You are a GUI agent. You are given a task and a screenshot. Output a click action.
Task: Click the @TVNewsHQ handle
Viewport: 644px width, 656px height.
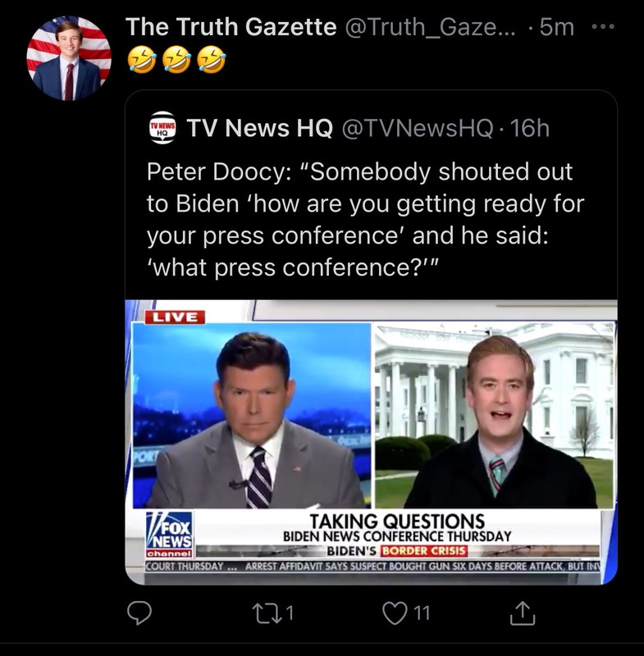pos(418,128)
